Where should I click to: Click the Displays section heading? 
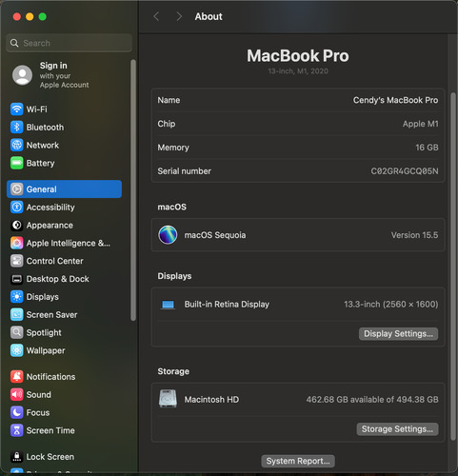[x=174, y=276]
